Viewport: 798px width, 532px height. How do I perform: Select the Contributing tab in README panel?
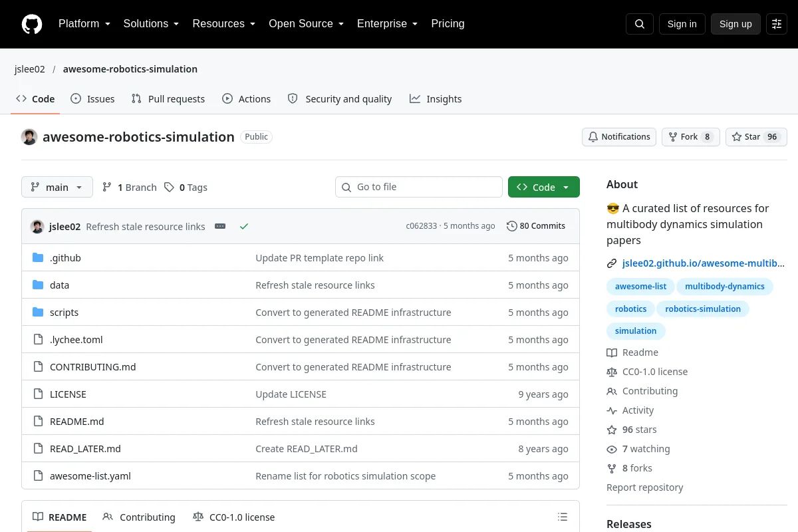(139, 517)
